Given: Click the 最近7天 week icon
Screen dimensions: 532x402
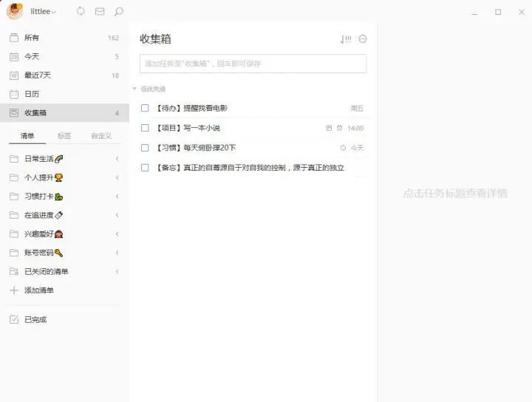Looking at the screenshot, I should (x=14, y=75).
